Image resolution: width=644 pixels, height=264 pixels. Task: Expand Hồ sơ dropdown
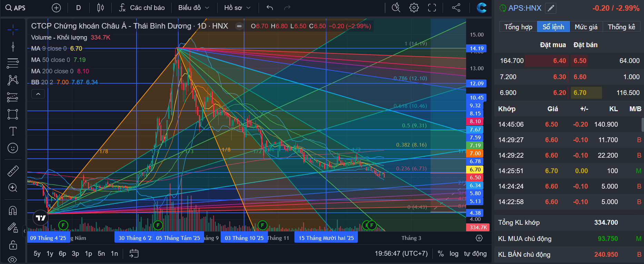(237, 8)
